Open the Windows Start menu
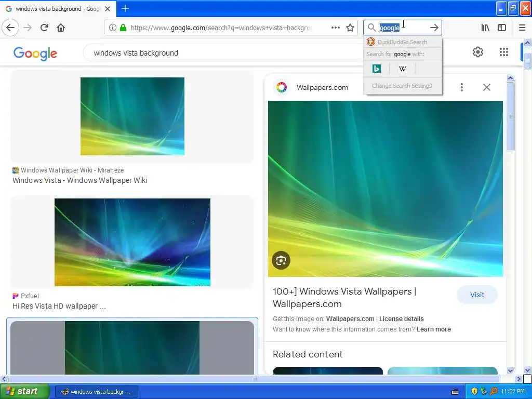Viewport: 532px width, 399px height. [24, 392]
